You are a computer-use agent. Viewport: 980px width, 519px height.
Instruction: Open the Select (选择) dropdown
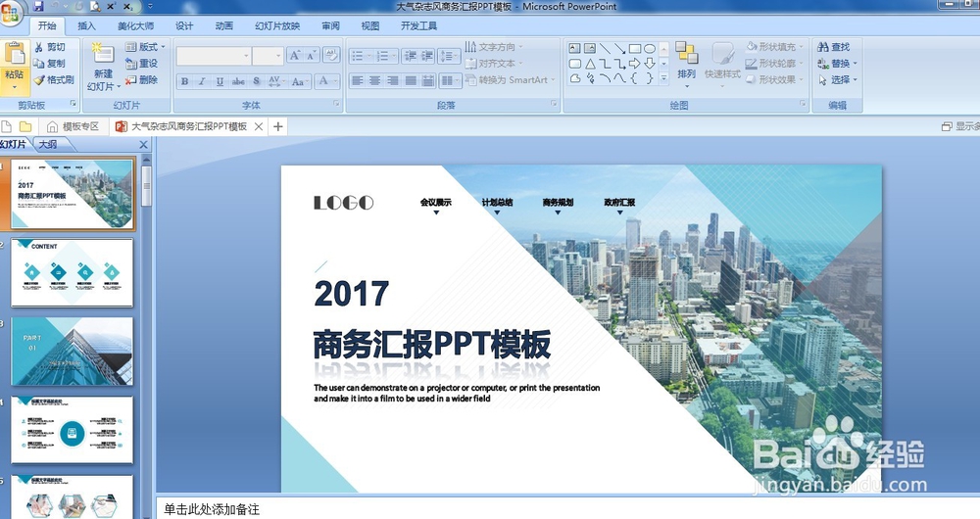point(838,79)
